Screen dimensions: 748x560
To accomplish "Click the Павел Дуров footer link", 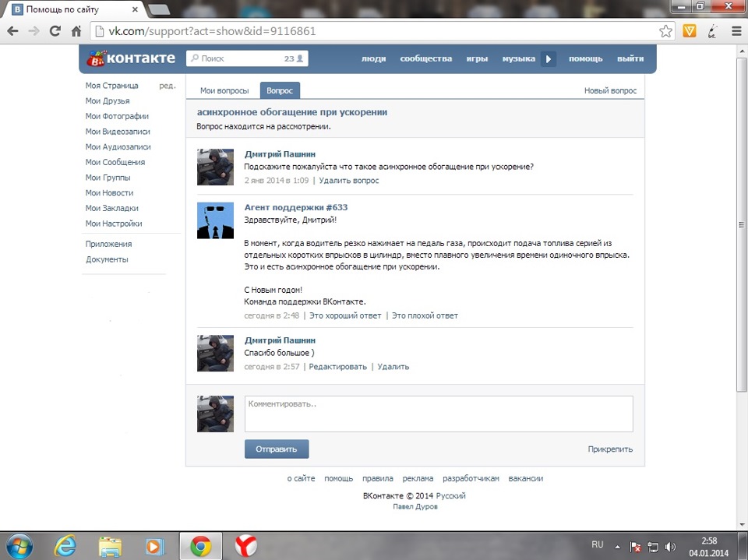I will point(415,506).
